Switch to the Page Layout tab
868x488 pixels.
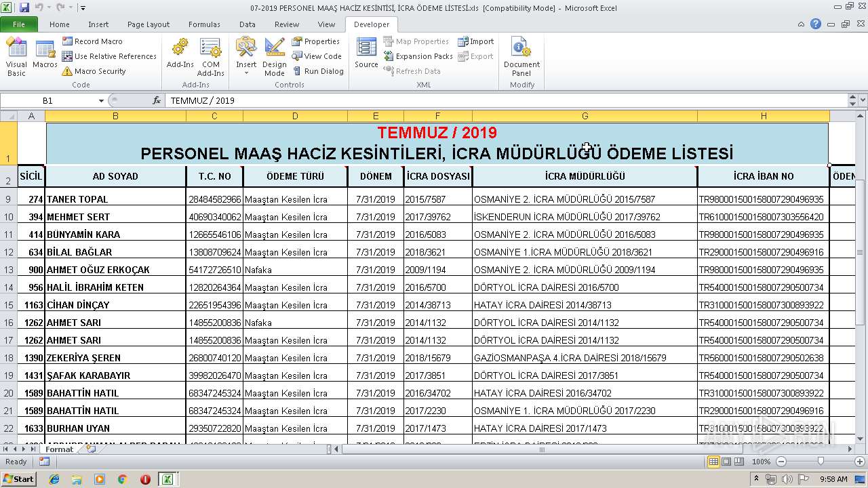coord(149,24)
